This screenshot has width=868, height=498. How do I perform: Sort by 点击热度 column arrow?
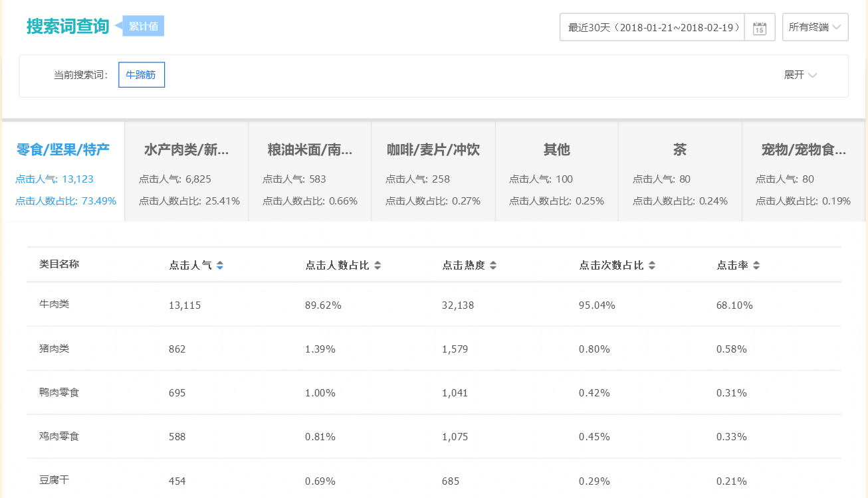click(x=492, y=264)
